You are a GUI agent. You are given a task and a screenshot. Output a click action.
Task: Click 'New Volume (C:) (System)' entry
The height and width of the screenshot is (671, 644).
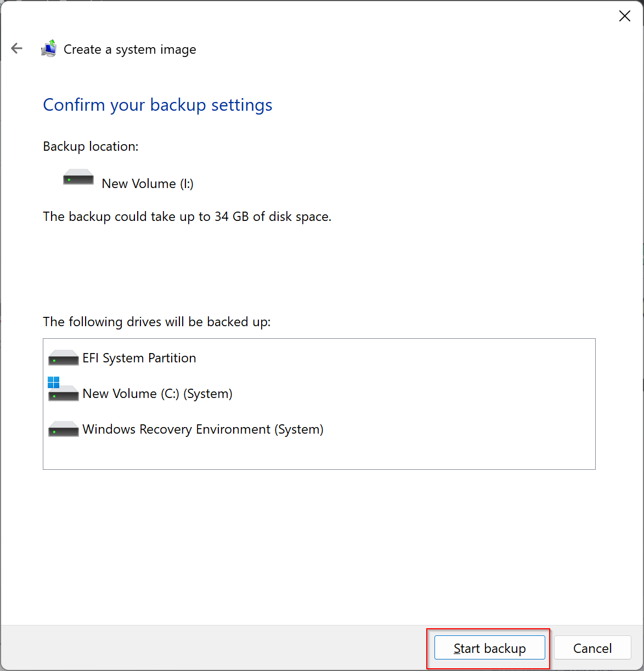click(157, 394)
